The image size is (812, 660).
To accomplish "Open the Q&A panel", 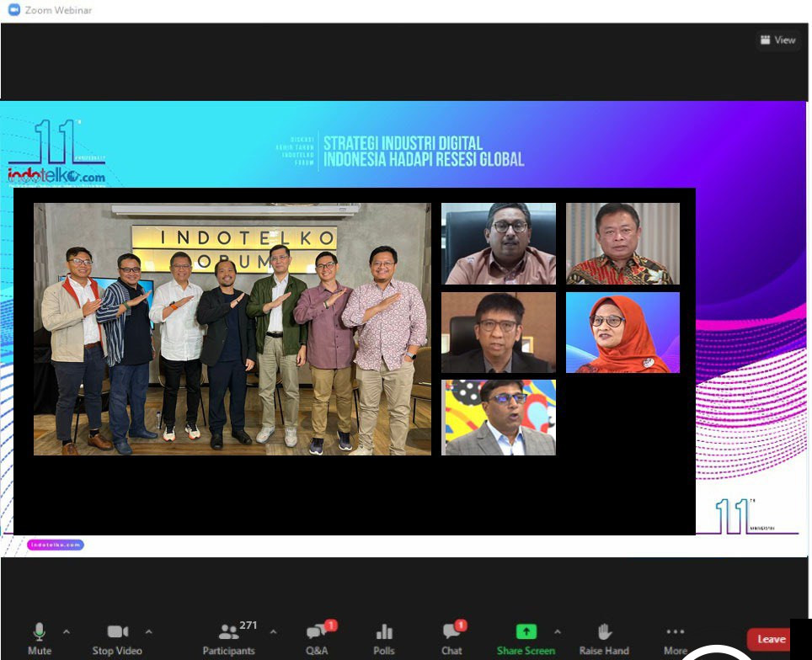I will click(318, 637).
